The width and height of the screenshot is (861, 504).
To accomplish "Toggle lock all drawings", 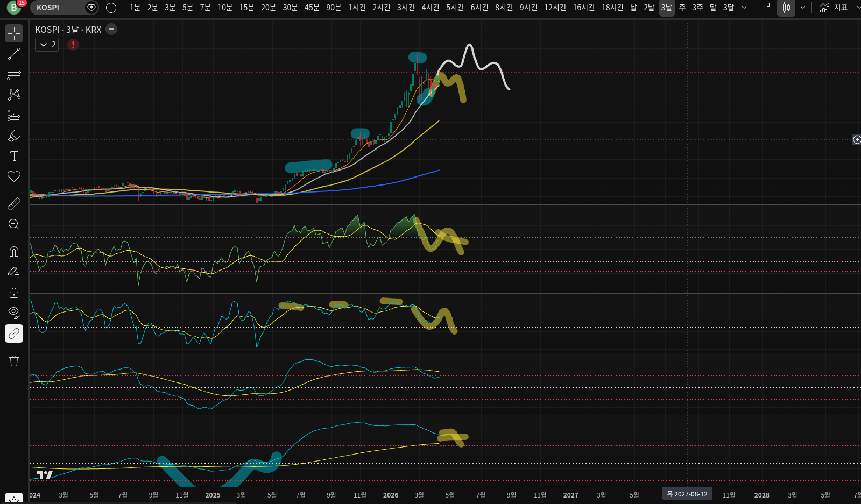I will pos(14,293).
